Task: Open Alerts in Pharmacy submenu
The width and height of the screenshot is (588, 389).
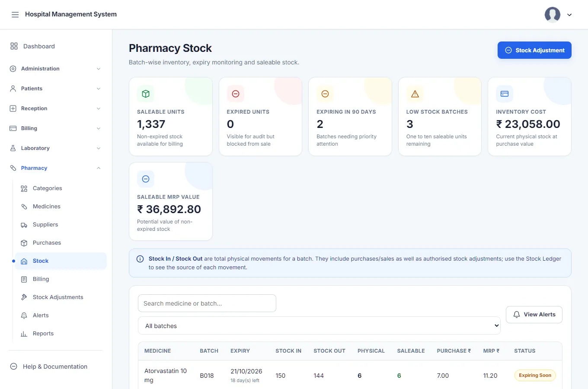Action: tap(61, 316)
